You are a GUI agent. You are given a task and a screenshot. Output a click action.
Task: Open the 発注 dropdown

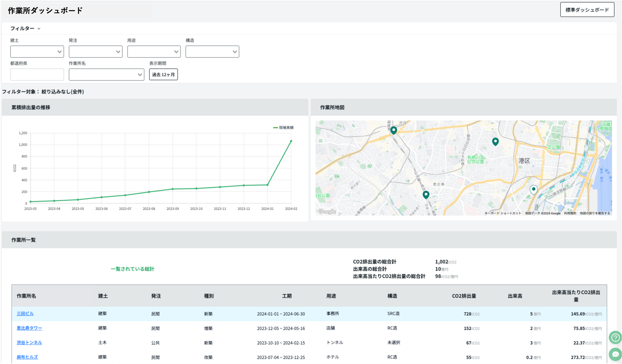[x=96, y=52]
